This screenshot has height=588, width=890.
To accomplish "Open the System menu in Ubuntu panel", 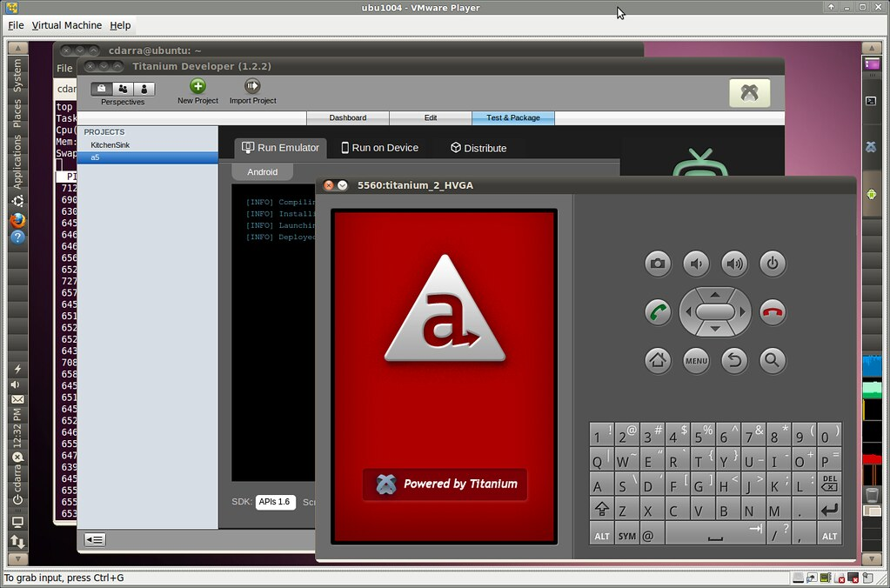I will [x=17, y=74].
